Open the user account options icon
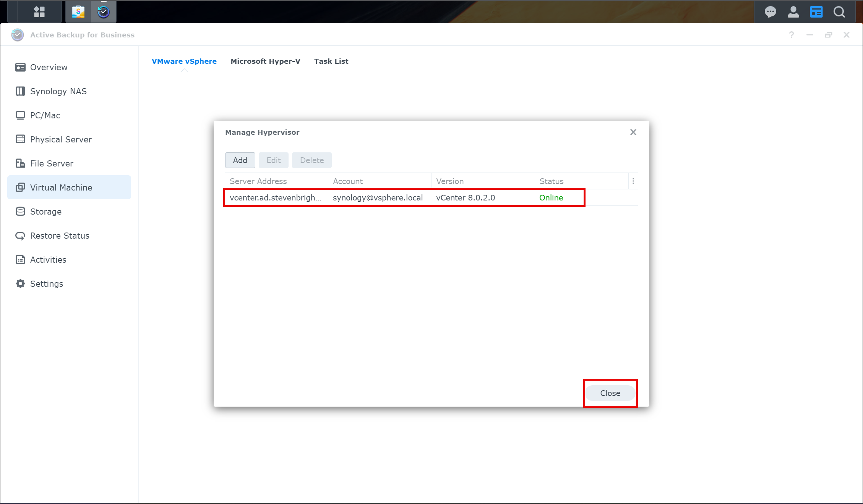The height and width of the screenshot is (504, 863). (x=793, y=12)
